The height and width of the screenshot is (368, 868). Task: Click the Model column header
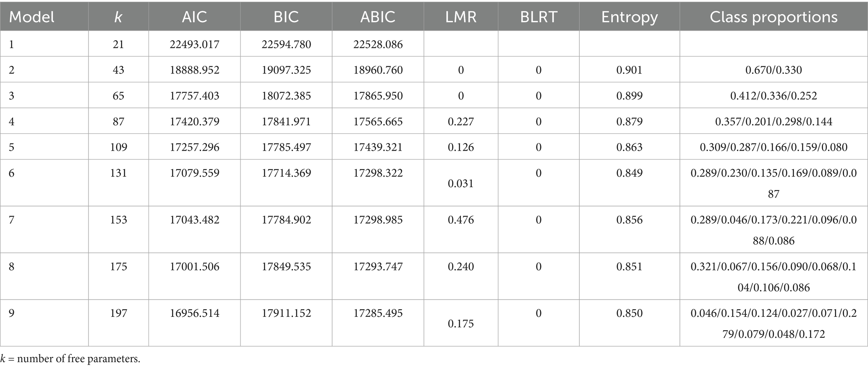(x=32, y=17)
